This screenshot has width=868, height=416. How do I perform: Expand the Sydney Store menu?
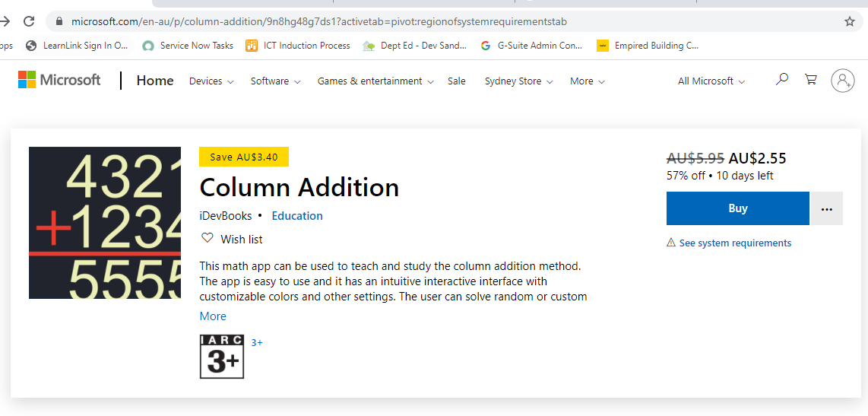518,81
